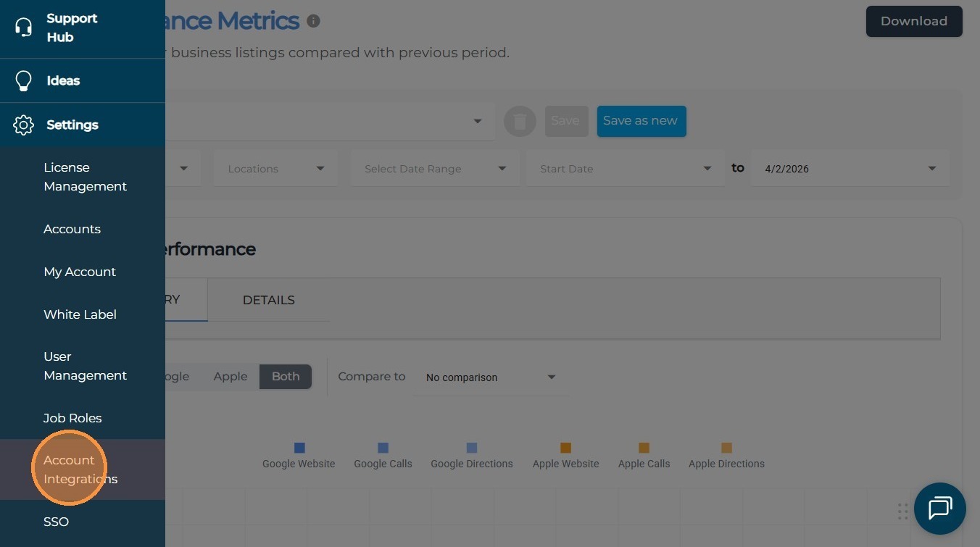Open the No comparison dropdown
The image size is (980, 547).
[490, 377]
